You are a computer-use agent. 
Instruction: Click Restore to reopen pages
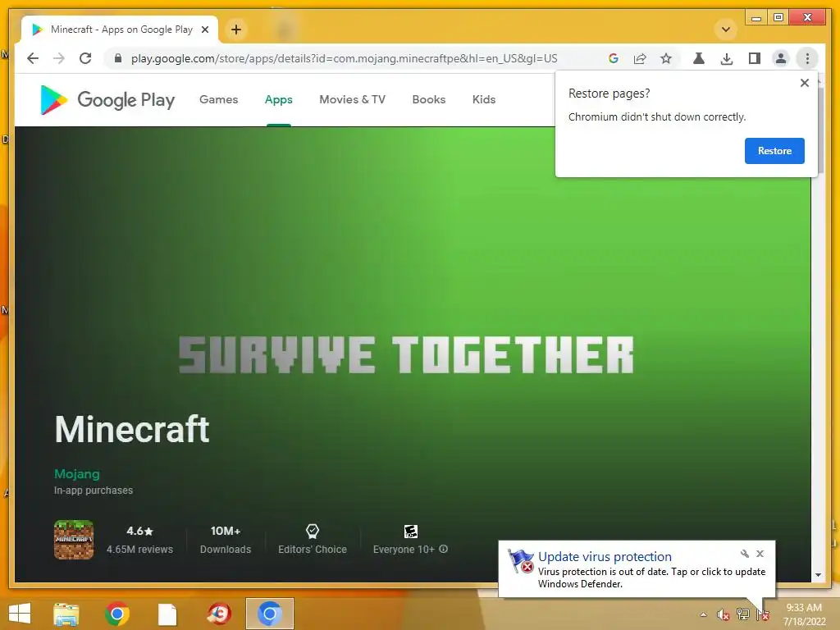(774, 151)
